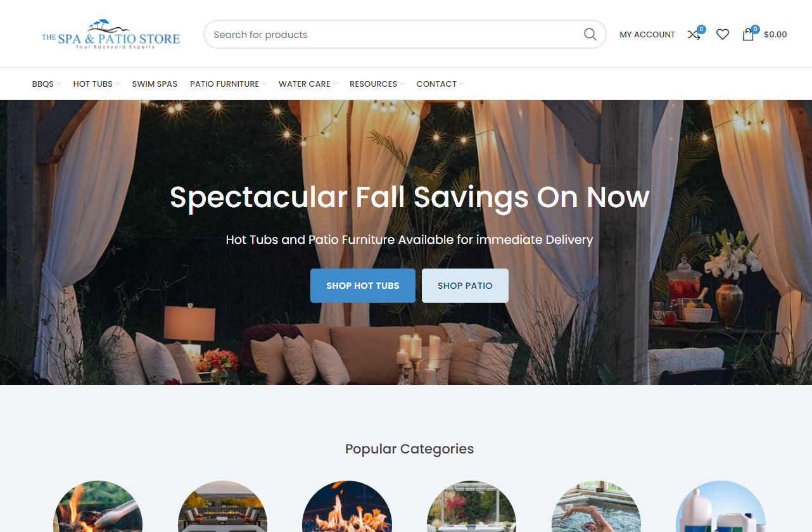Open the wishlist heart icon
812x532 pixels.
click(x=723, y=35)
